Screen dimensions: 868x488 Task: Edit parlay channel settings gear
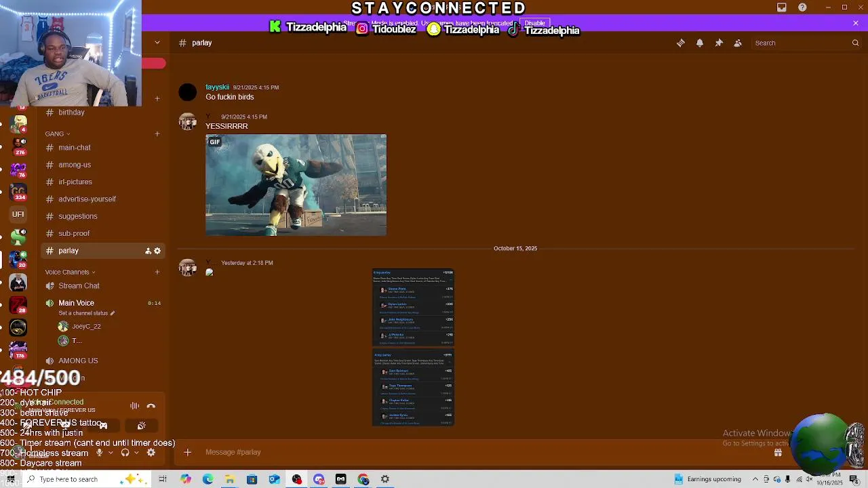click(x=157, y=251)
